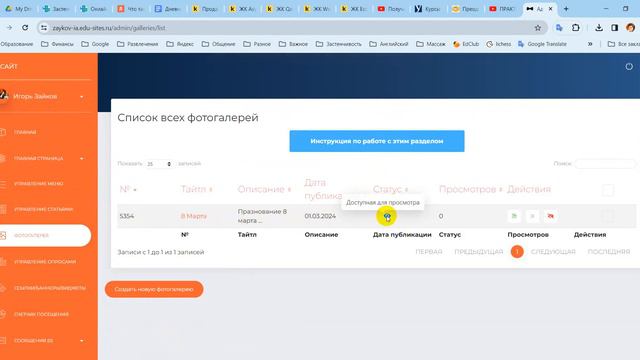This screenshot has width=640, height=360.
Task: Go to СЛЕДУЮЩАЯ pagination page
Action: [x=553, y=252]
